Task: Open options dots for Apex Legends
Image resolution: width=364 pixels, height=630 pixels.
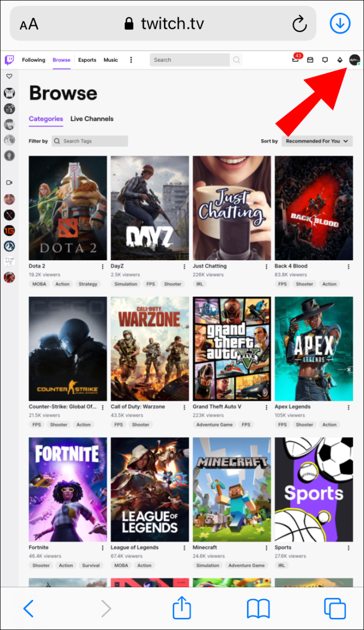Action: point(348,407)
